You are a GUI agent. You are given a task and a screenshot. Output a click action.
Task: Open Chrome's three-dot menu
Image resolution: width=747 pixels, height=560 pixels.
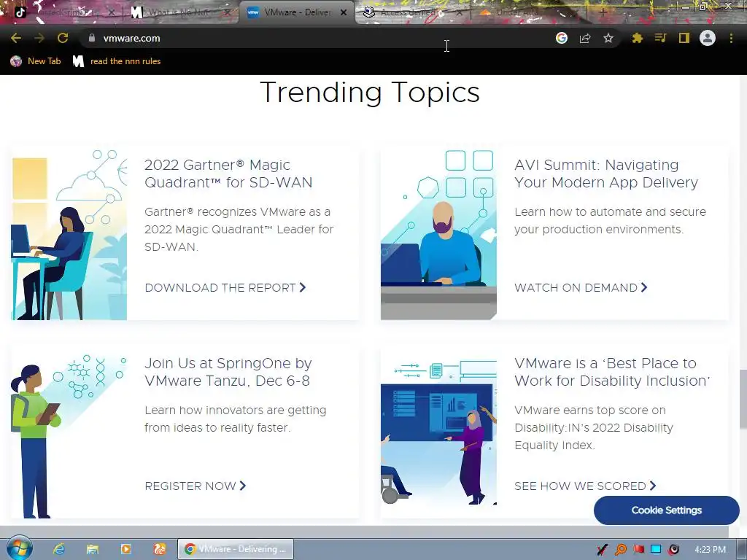(731, 38)
